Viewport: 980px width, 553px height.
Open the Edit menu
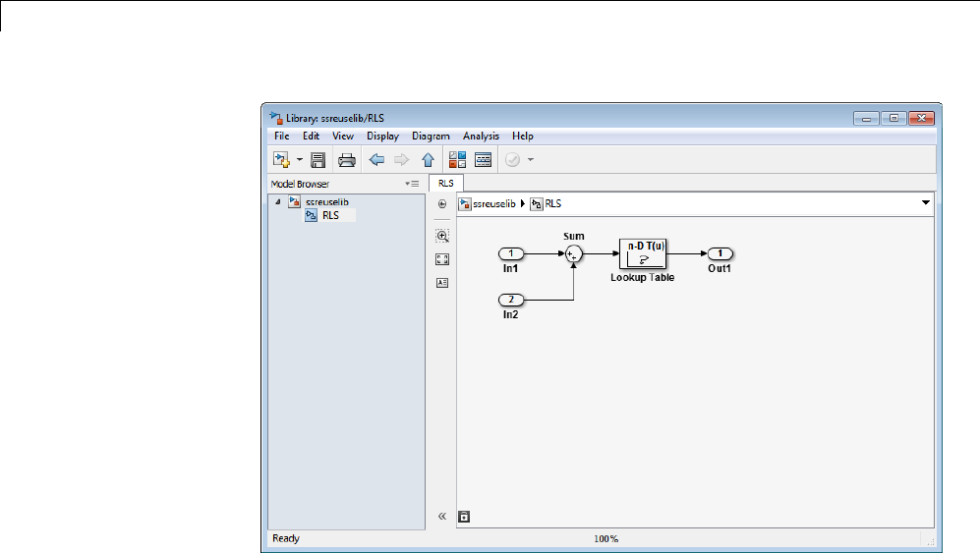click(311, 137)
